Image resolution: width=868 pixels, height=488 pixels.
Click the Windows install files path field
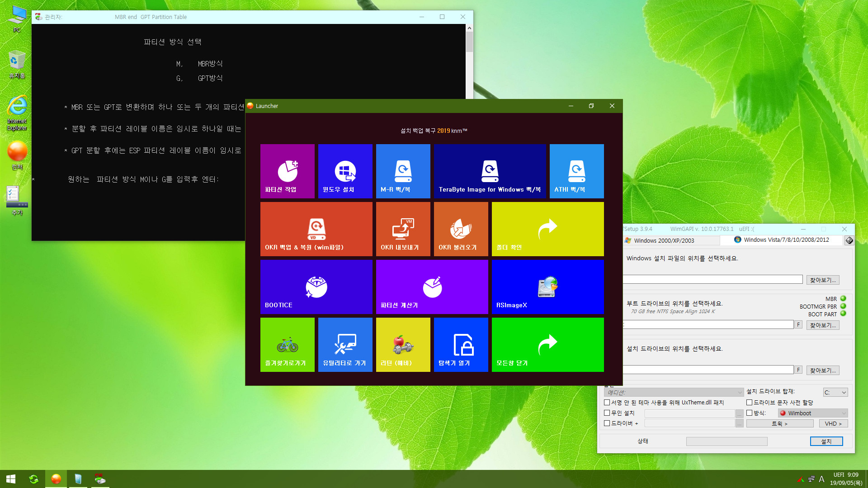pos(713,280)
